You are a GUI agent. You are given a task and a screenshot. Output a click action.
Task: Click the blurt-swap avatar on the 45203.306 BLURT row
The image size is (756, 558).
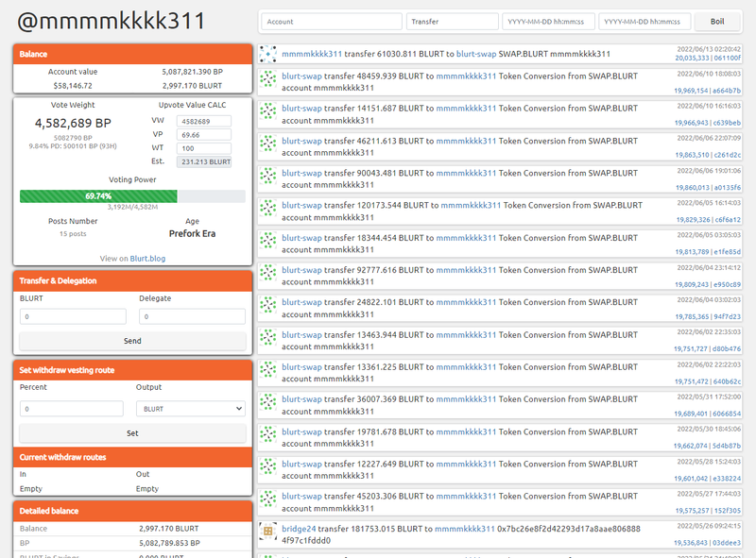tap(267, 501)
